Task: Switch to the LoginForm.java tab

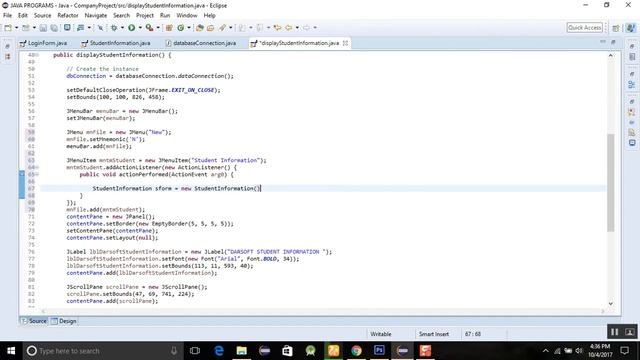Action: (43, 43)
